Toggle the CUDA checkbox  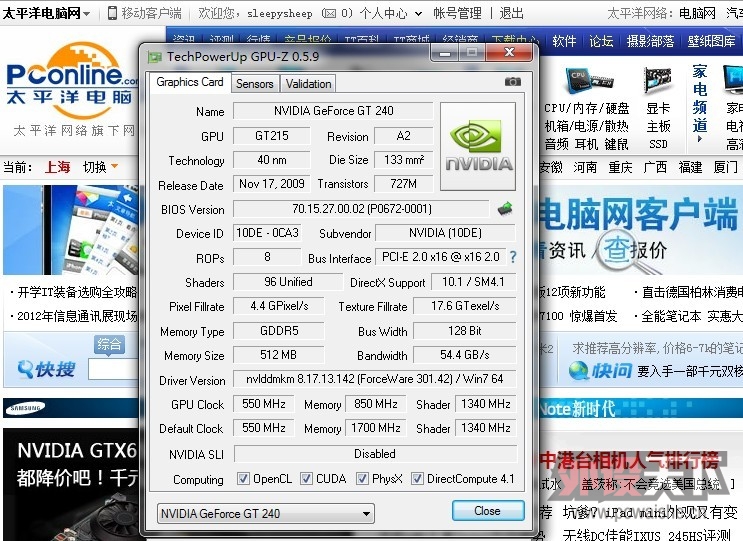tap(306, 479)
